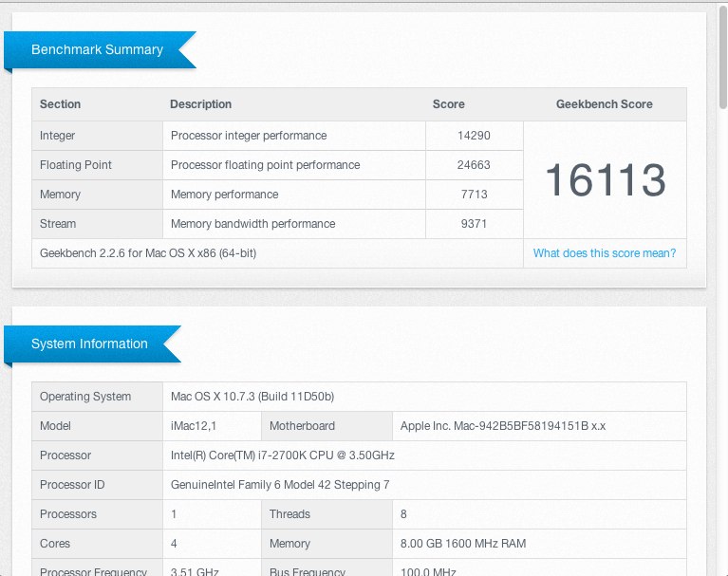Click 'GenuineIntel Family 6 Model 42 Stepping 7' value
728x576 pixels.
(x=280, y=485)
